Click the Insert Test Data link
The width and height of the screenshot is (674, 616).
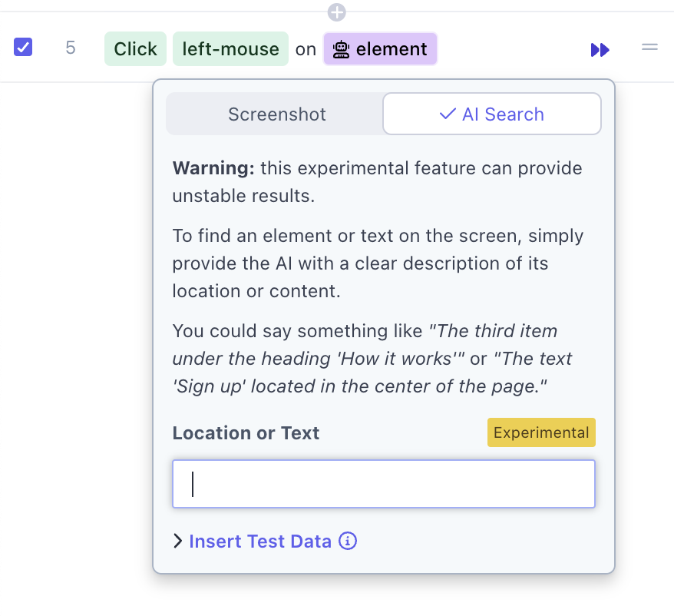coord(260,541)
